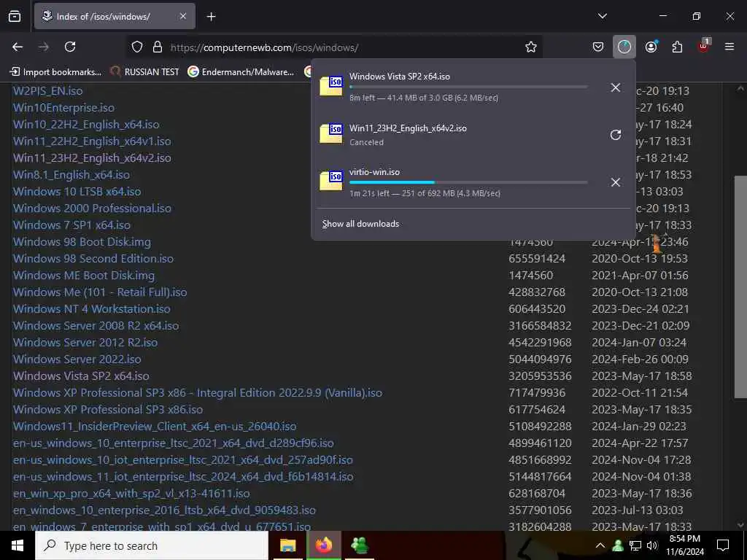Screen dimensions: 747x560
Task: Open Windows Server 2008 R2 x64.iso link
Action: point(96,326)
